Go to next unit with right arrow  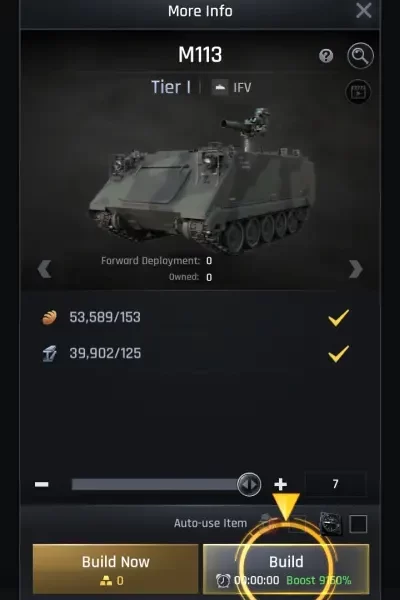tap(356, 269)
